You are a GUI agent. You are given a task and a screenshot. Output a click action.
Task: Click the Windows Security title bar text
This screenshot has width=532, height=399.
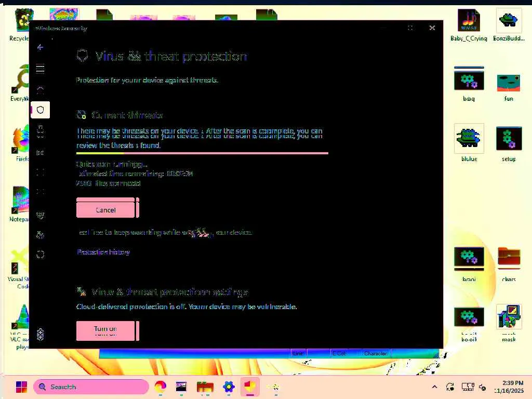(61, 29)
